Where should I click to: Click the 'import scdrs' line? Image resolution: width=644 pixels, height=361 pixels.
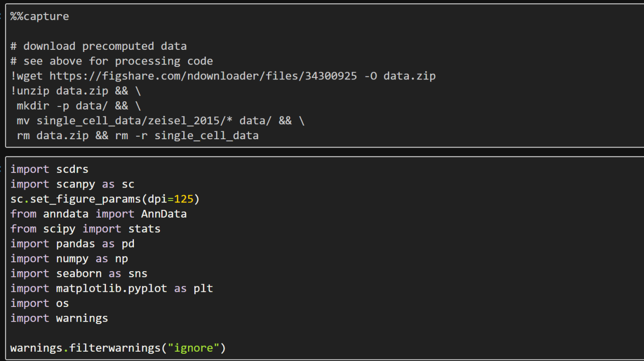[49, 169]
